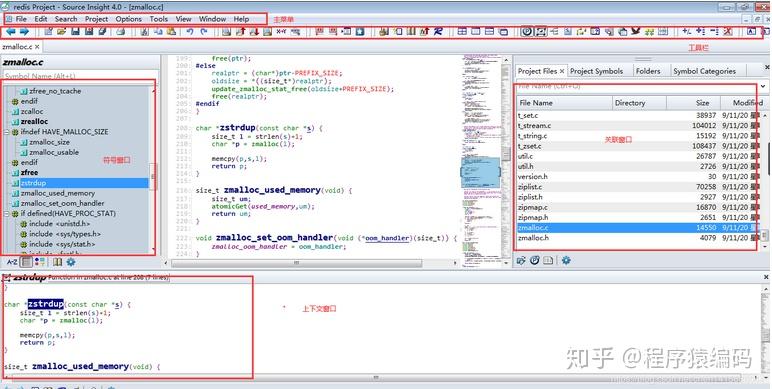
Task: Click the Open file folder icon
Action: coord(61,32)
